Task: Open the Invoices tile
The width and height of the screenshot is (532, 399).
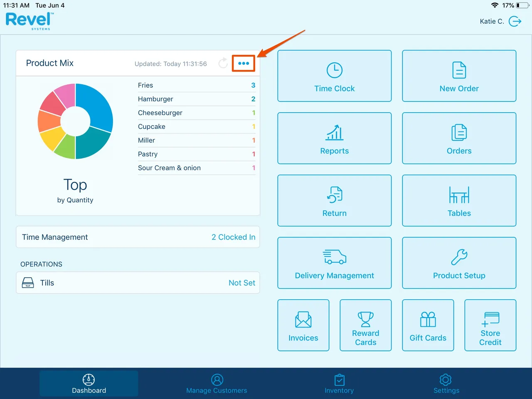Action: click(x=303, y=325)
